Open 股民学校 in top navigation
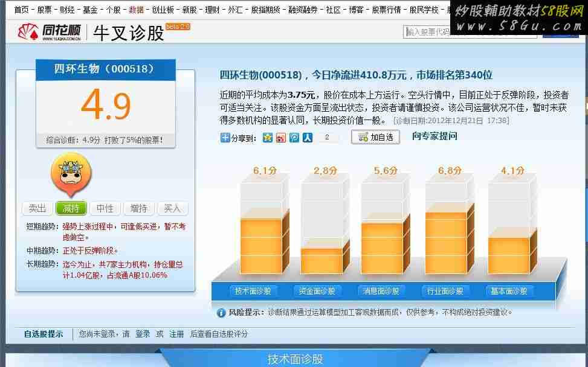Viewport: 588px width, 367px height. coord(424,10)
